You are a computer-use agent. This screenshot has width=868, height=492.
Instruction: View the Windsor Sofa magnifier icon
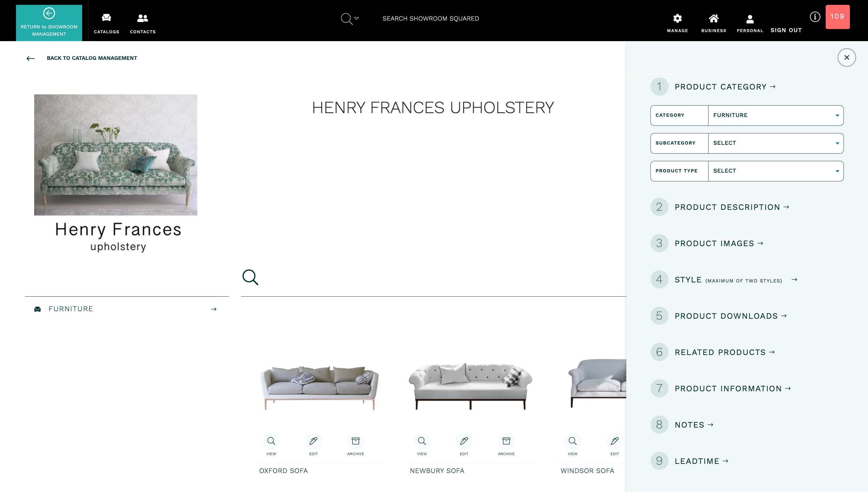[x=572, y=441]
